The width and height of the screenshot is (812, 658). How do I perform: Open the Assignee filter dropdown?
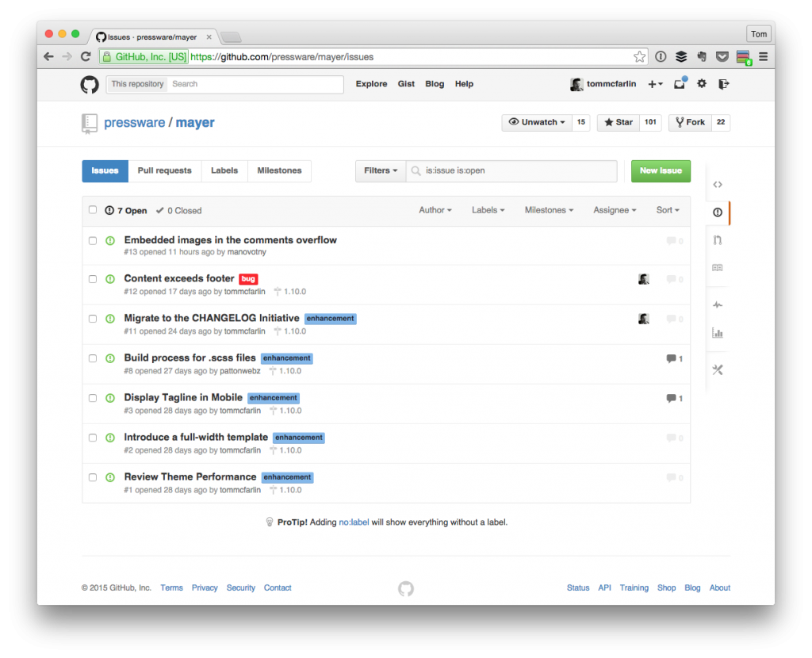point(615,210)
